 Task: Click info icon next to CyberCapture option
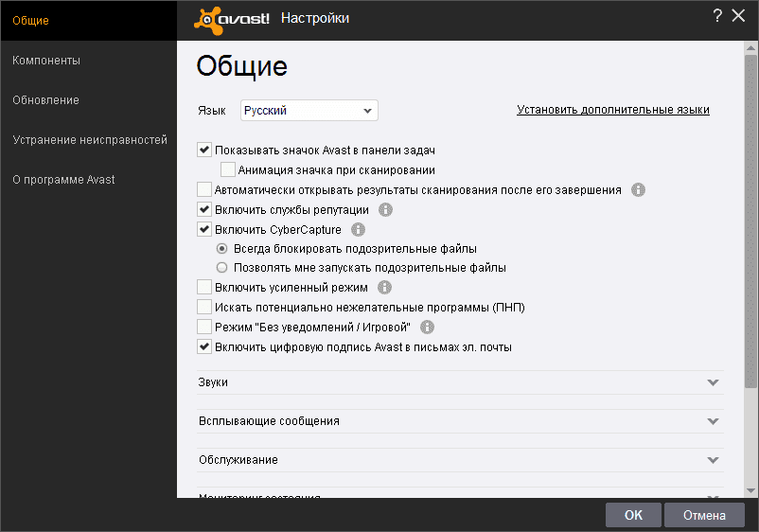[358, 229]
